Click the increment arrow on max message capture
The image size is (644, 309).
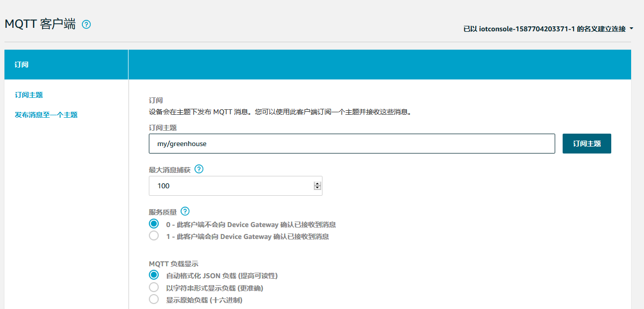[317, 183]
